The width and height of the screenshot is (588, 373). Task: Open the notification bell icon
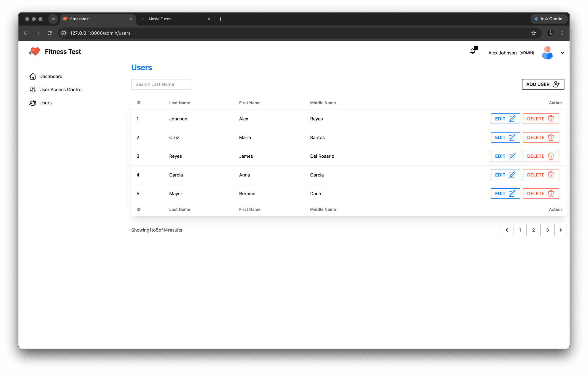[x=473, y=51]
